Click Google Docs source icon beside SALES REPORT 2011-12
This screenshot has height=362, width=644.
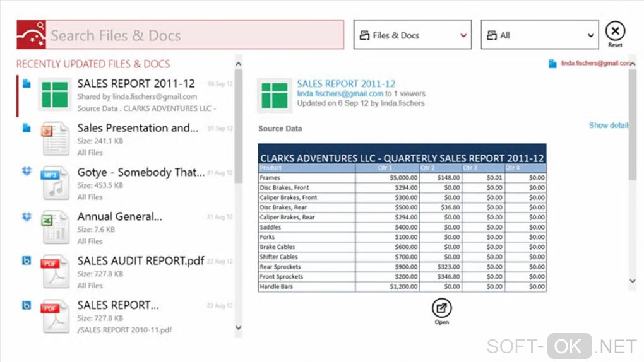(x=27, y=84)
